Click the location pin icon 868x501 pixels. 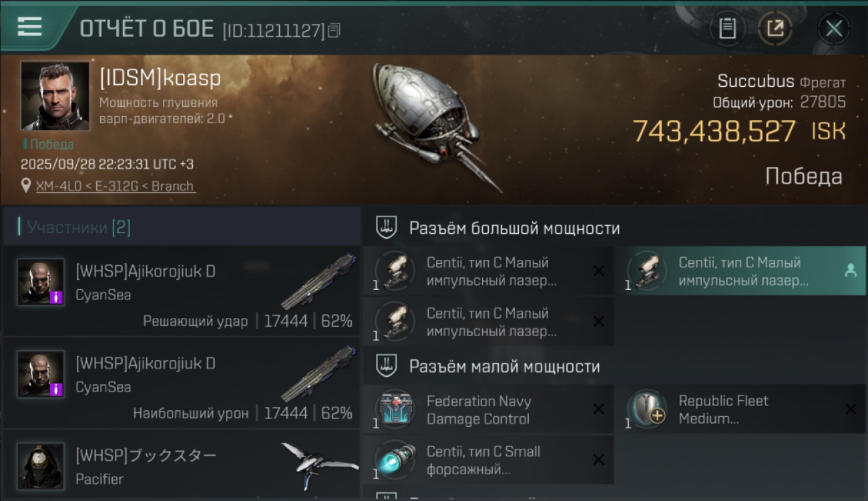coord(26,186)
